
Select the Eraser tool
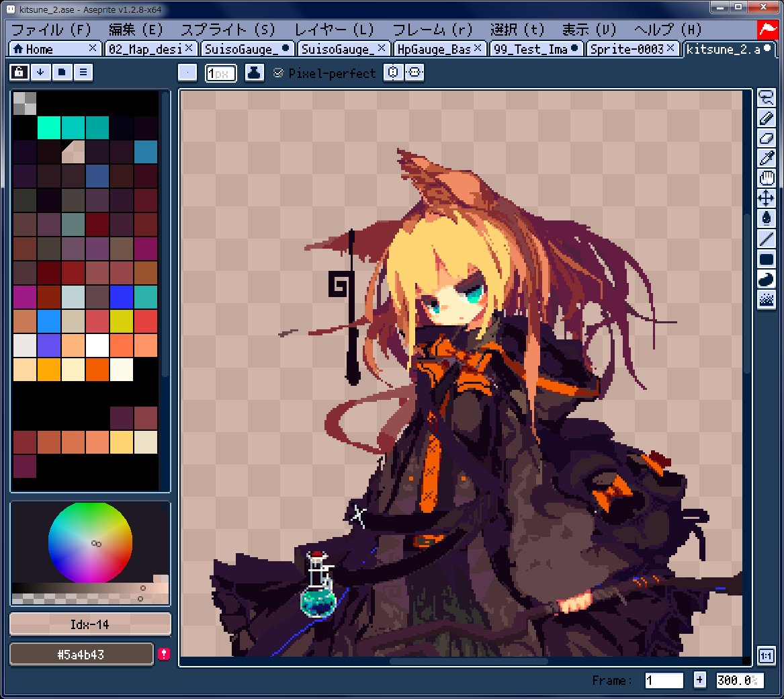click(766, 138)
